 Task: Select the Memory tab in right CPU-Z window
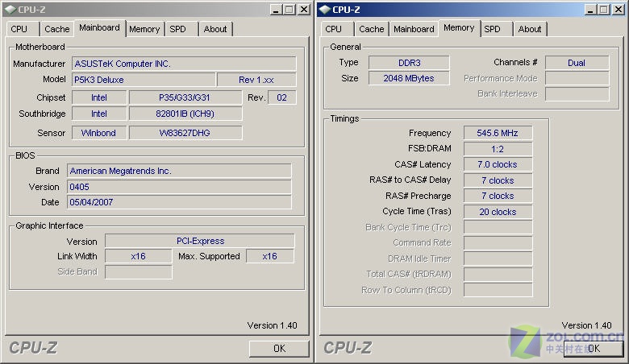(460, 28)
